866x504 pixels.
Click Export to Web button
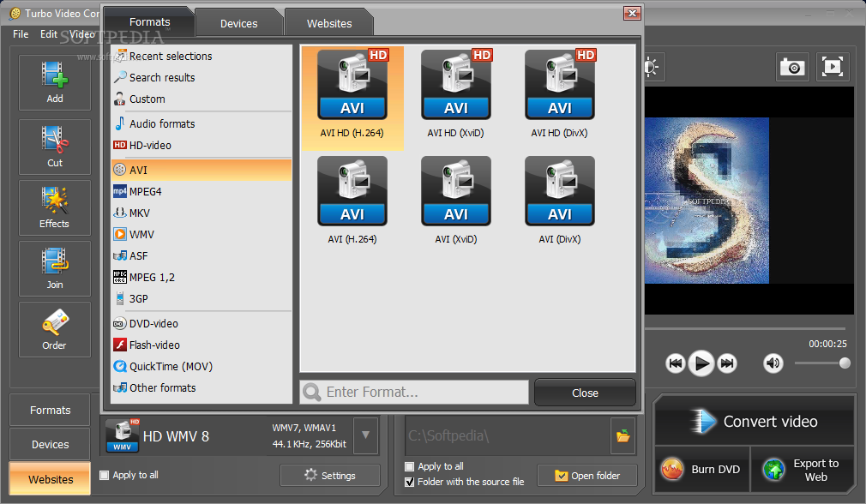click(x=803, y=469)
